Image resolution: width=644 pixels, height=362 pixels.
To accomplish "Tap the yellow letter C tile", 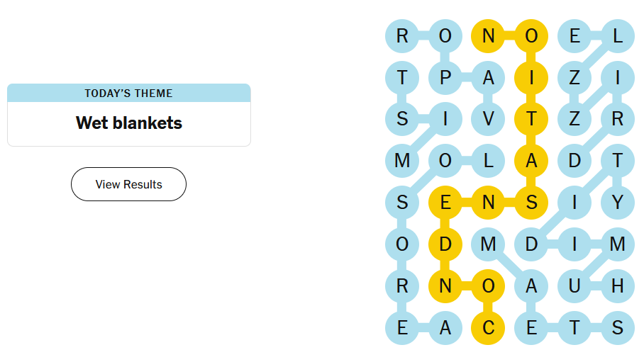I will pyautogui.click(x=488, y=328).
